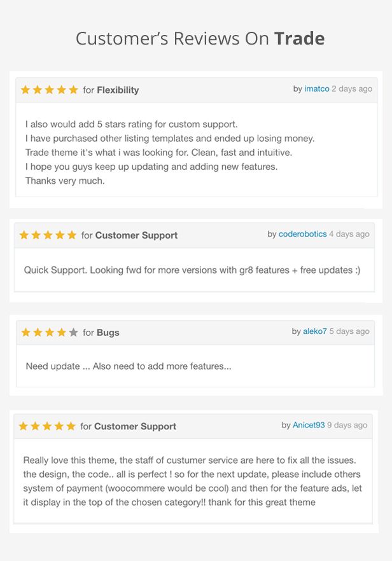
Task: Click the fifth star in the Flexibility review
Action: tap(74, 90)
